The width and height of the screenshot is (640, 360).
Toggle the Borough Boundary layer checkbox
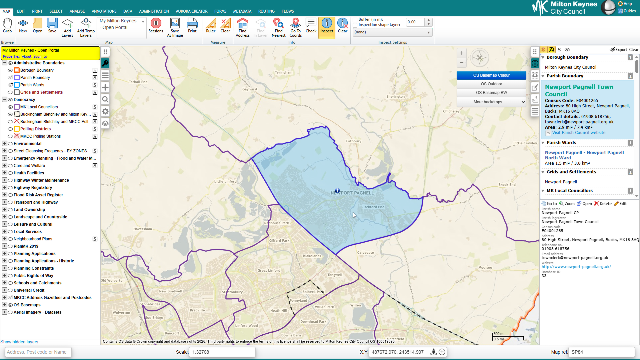pyautogui.click(x=11, y=70)
